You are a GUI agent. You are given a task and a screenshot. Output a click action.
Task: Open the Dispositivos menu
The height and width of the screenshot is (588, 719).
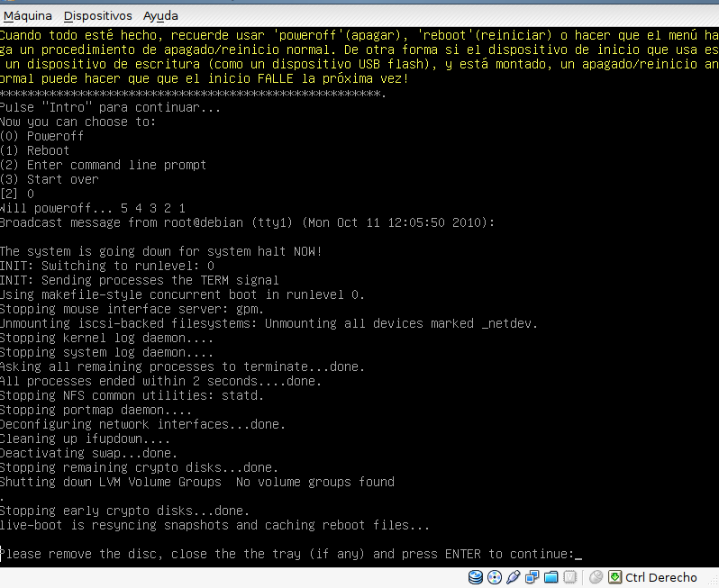97,16
